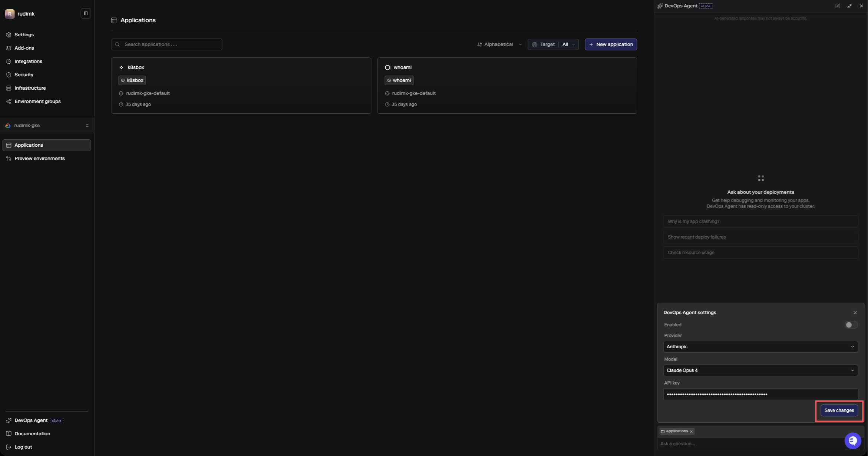Click the Save changes button
868x456 pixels.
coord(839,410)
